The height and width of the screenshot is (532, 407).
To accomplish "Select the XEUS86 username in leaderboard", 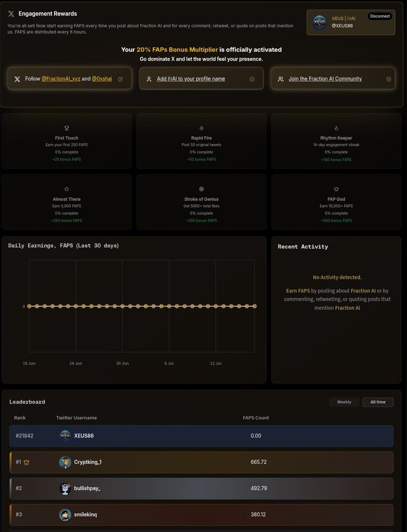I will tap(84, 436).
